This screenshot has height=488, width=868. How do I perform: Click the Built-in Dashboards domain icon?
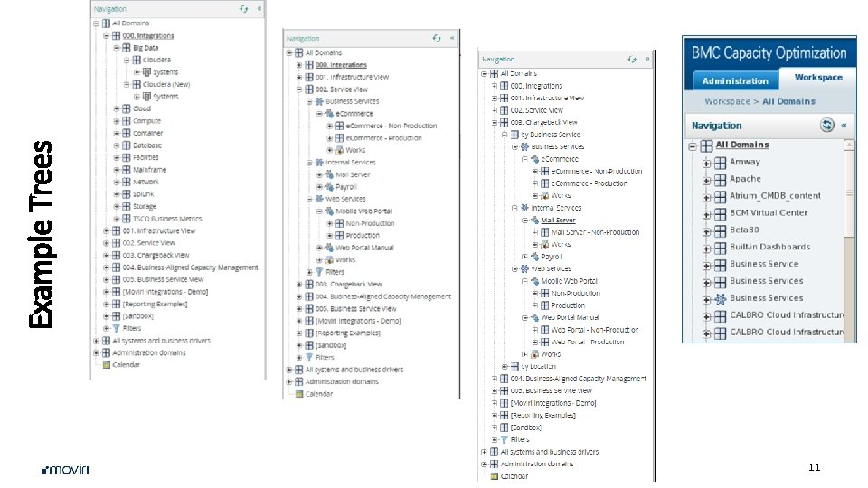coord(720,248)
